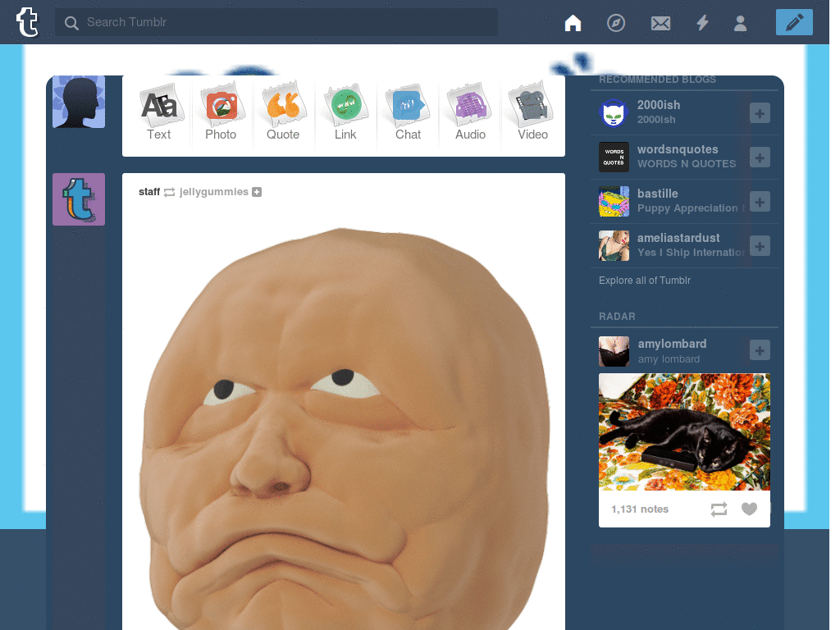Create a new Text post
840x630 pixels.
coord(159,112)
